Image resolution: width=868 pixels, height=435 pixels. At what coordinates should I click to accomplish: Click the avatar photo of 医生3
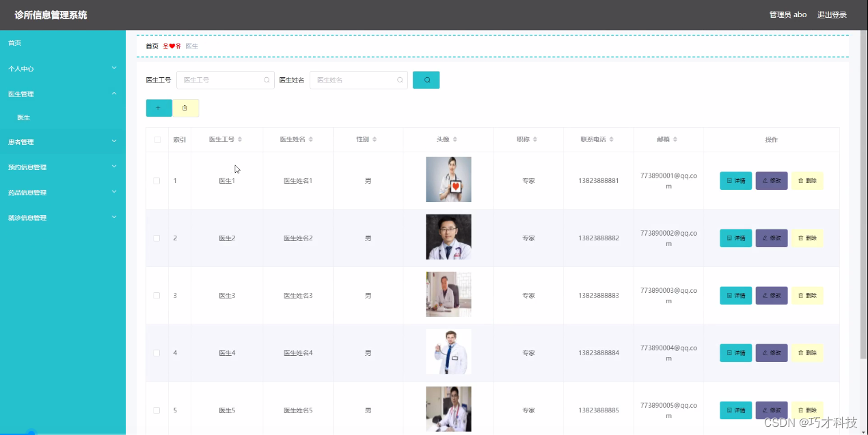tap(448, 294)
